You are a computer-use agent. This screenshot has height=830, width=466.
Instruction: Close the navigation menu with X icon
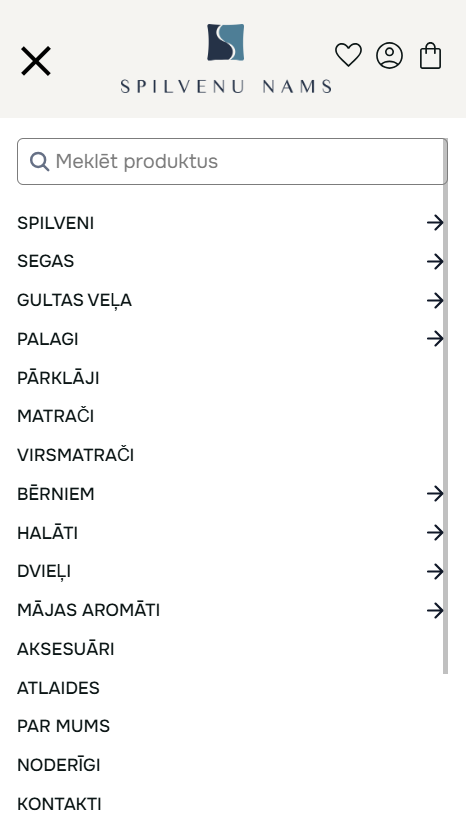(x=35, y=61)
